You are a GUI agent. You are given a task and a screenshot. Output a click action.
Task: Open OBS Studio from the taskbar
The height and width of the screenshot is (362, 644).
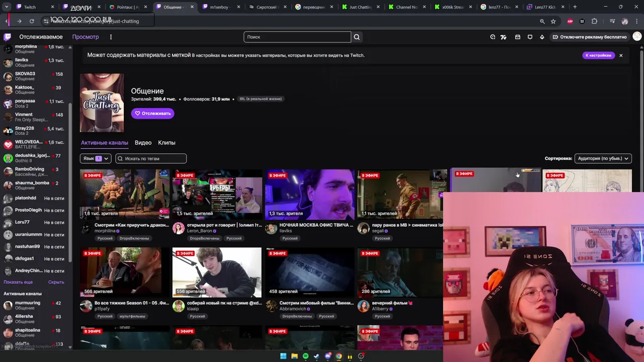[x=361, y=356]
